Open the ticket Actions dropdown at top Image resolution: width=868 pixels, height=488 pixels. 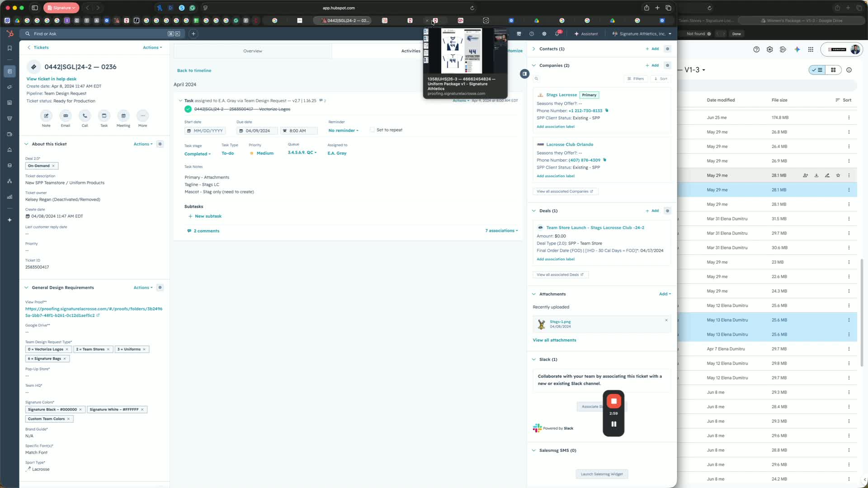(152, 47)
